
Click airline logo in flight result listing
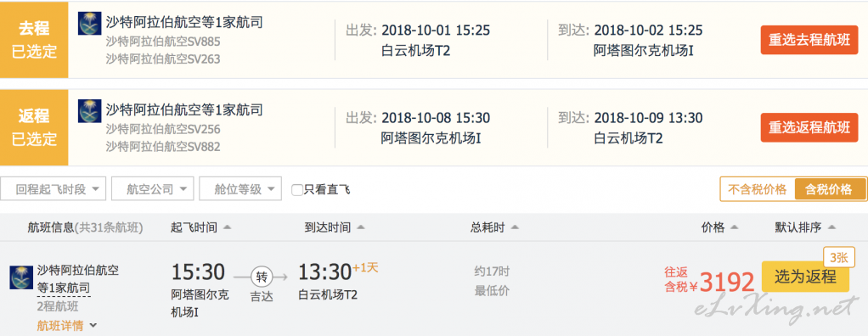coord(21,277)
